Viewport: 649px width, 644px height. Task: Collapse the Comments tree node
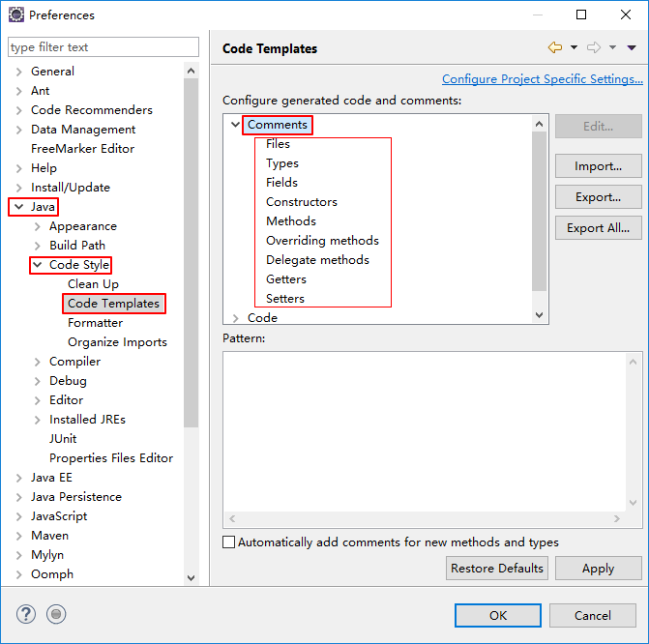click(x=235, y=124)
